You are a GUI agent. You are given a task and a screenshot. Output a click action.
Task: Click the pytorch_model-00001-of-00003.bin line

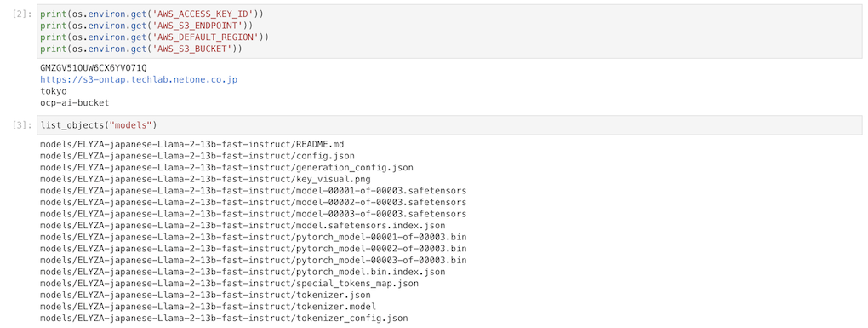pyautogui.click(x=253, y=237)
